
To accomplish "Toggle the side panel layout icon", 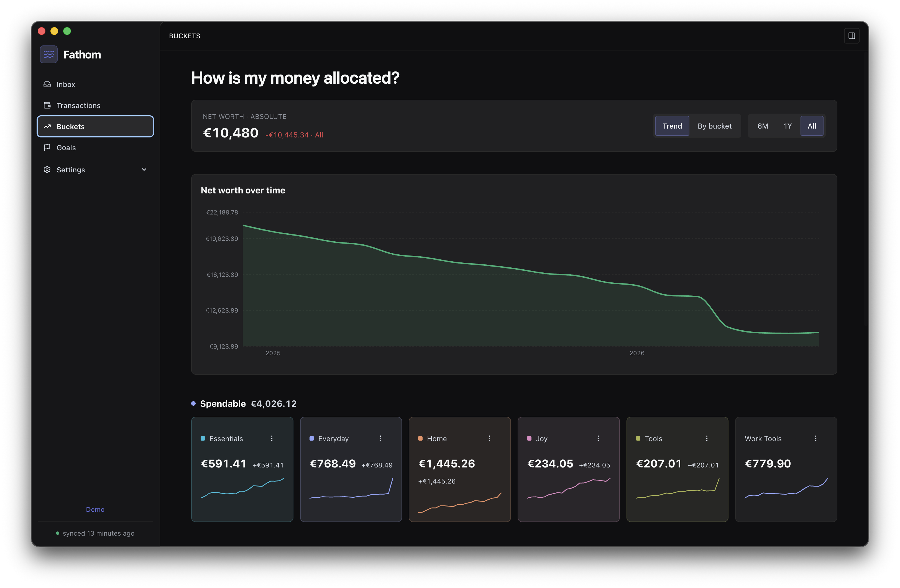I will 852,36.
